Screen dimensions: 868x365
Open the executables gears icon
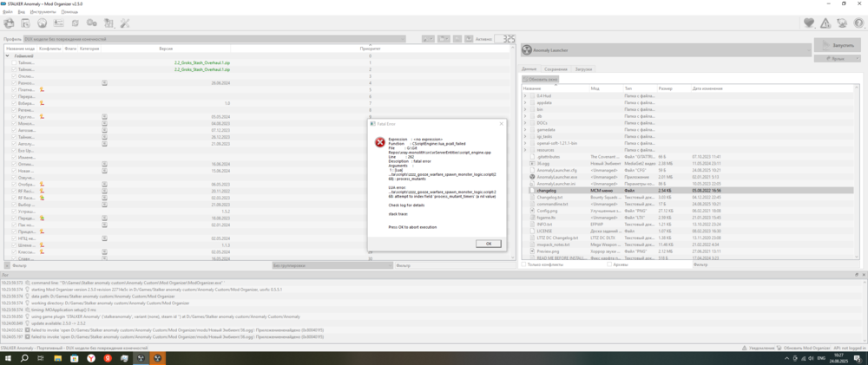[x=91, y=23]
